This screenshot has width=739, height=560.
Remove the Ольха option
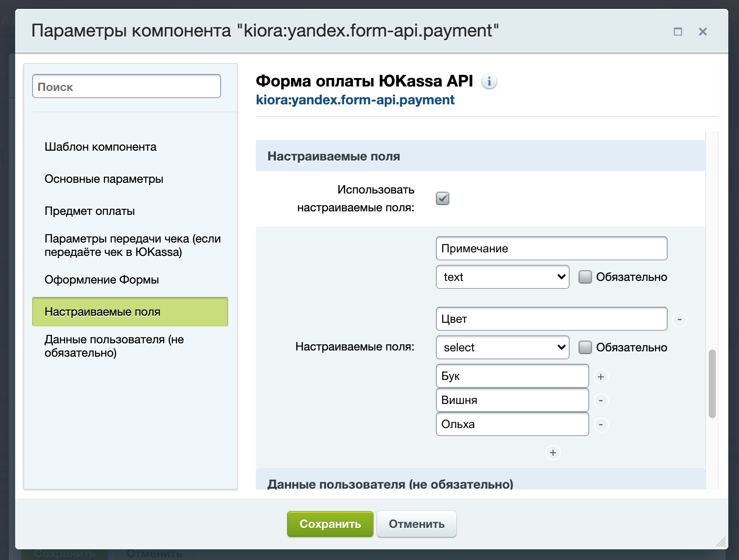coord(600,425)
